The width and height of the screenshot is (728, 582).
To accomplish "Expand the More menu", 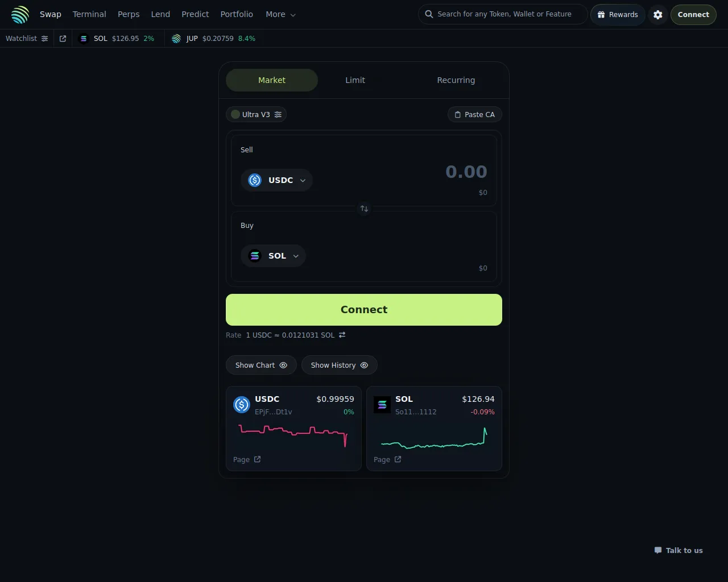I will point(281,15).
